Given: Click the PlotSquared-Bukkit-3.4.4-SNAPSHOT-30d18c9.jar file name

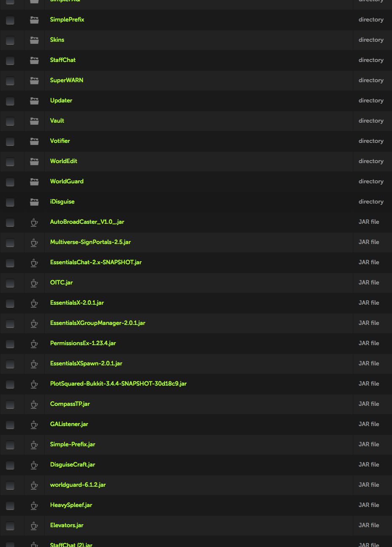Looking at the screenshot, I should (x=118, y=383).
